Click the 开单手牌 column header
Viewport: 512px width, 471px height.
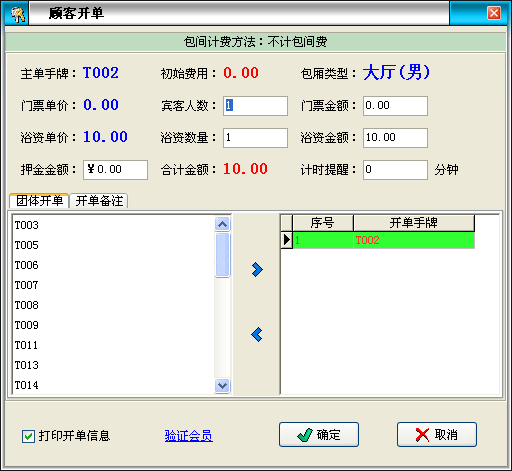click(x=414, y=223)
